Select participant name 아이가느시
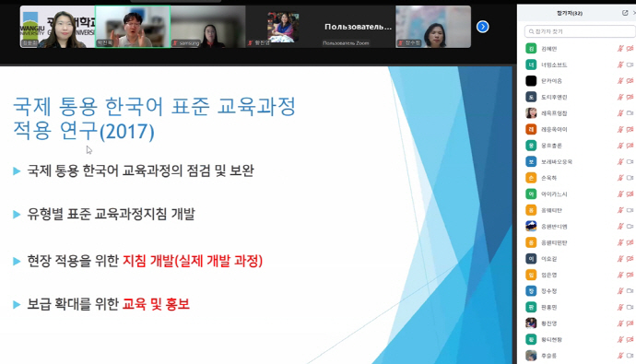 point(554,194)
